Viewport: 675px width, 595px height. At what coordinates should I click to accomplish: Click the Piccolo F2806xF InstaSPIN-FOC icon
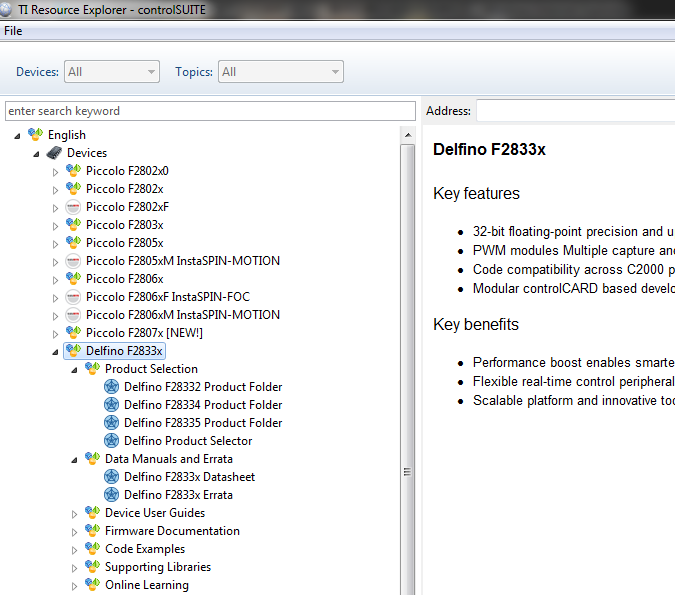tap(73, 297)
